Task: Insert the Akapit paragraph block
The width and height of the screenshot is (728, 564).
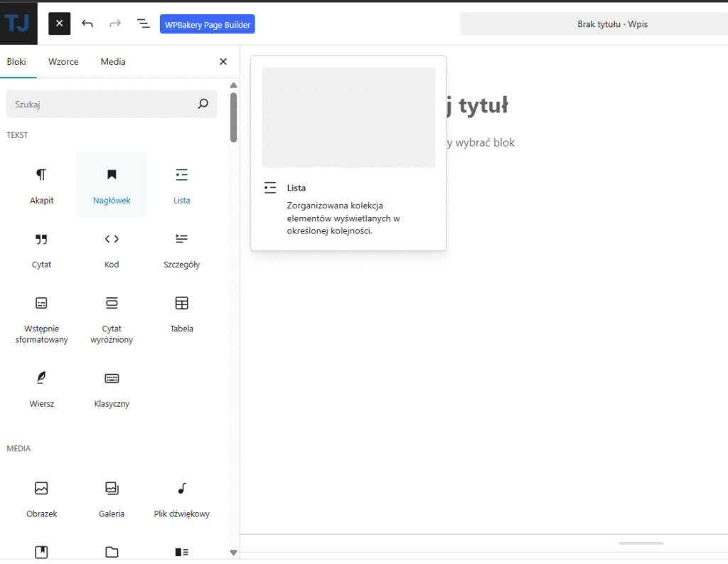Action: coord(41,185)
